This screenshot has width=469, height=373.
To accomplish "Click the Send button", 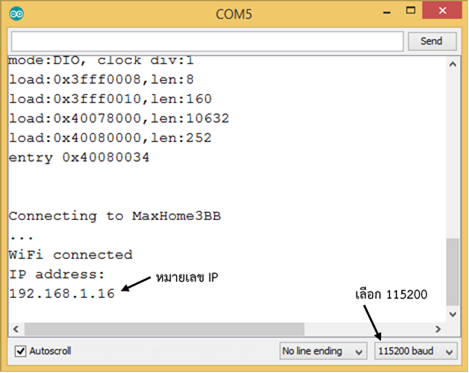I will (x=432, y=41).
